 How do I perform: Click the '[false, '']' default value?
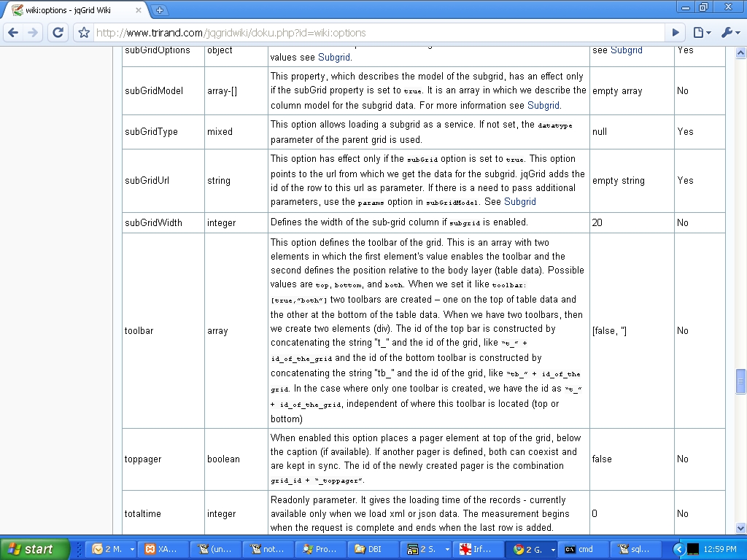tap(609, 330)
